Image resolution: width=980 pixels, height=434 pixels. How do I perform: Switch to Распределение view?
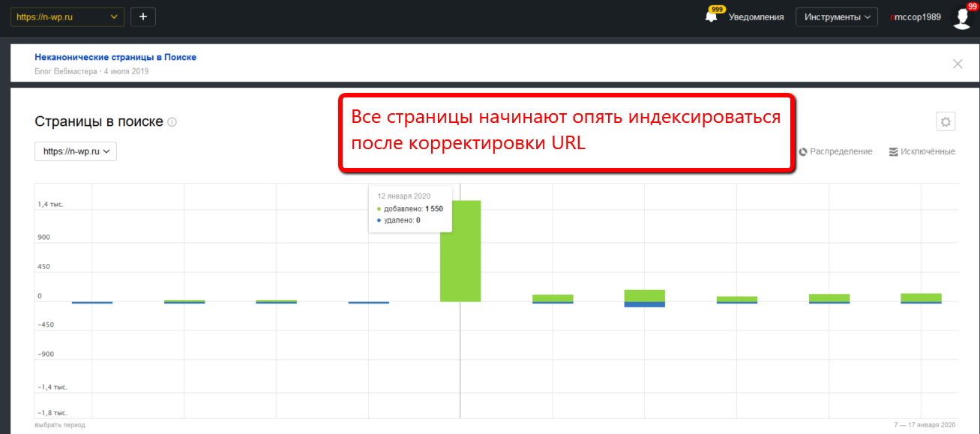[x=835, y=151]
